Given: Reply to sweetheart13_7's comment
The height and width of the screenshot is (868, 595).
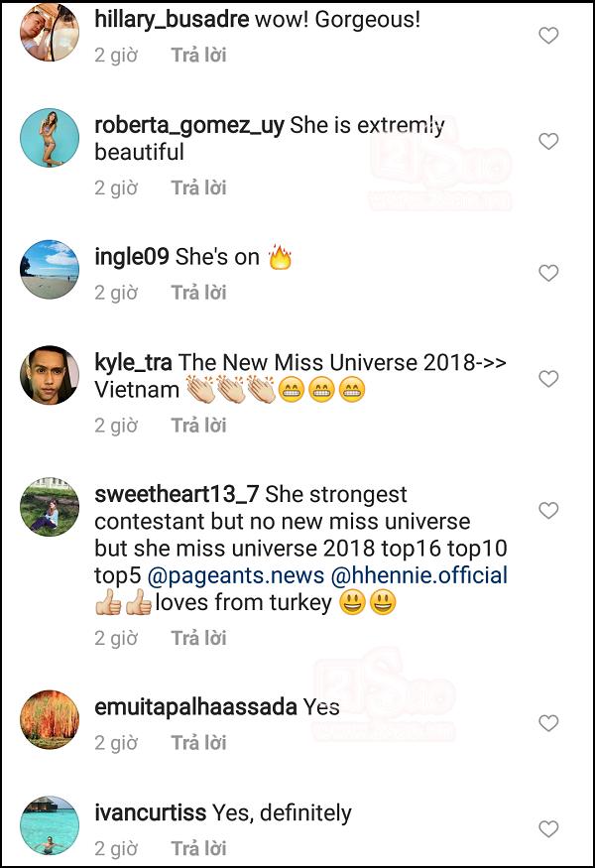Looking at the screenshot, I should pyautogui.click(x=198, y=638).
